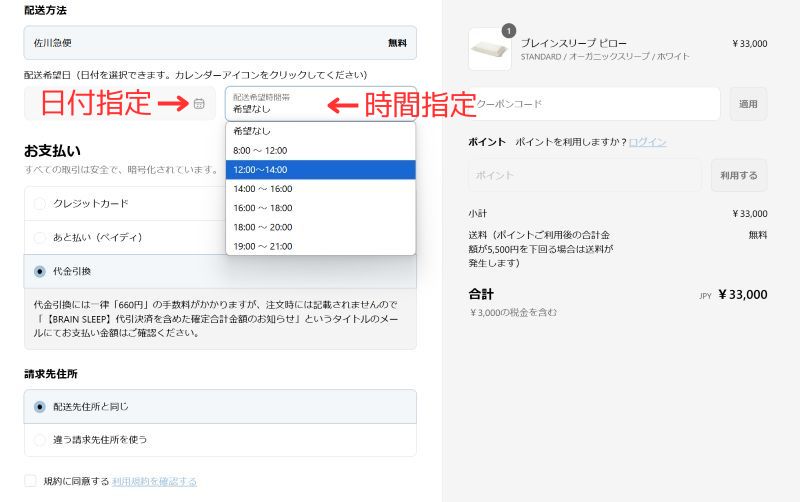
Task: Select 18:00 ～ 20:00 time slot
Action: point(320,227)
